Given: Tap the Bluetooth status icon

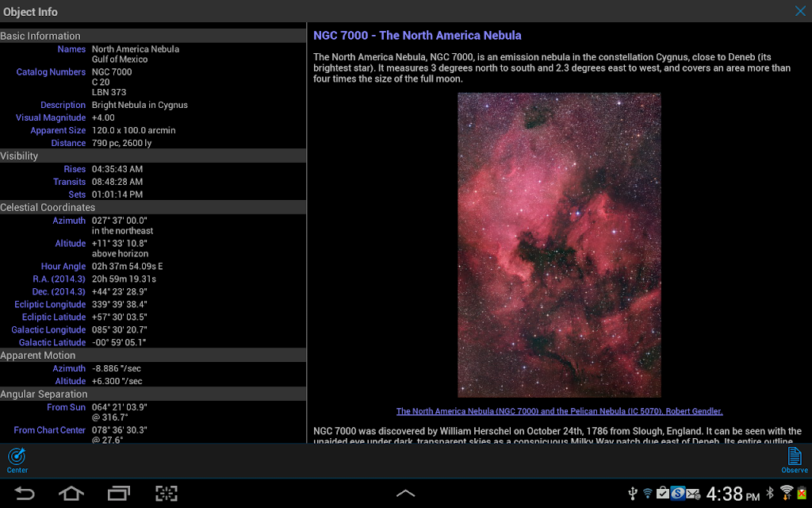Looking at the screenshot, I should (770, 492).
